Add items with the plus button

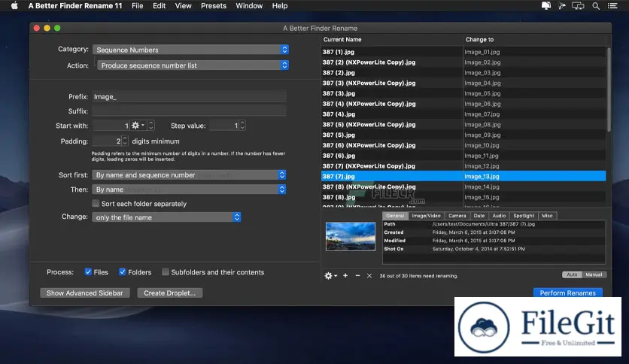point(345,276)
